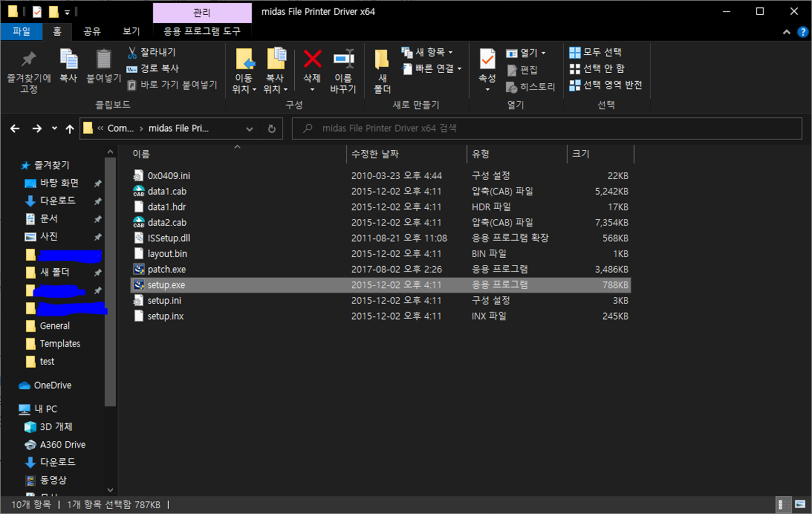Switch to large icons view in status bar
This screenshot has width=812, height=514.
coord(800,504)
